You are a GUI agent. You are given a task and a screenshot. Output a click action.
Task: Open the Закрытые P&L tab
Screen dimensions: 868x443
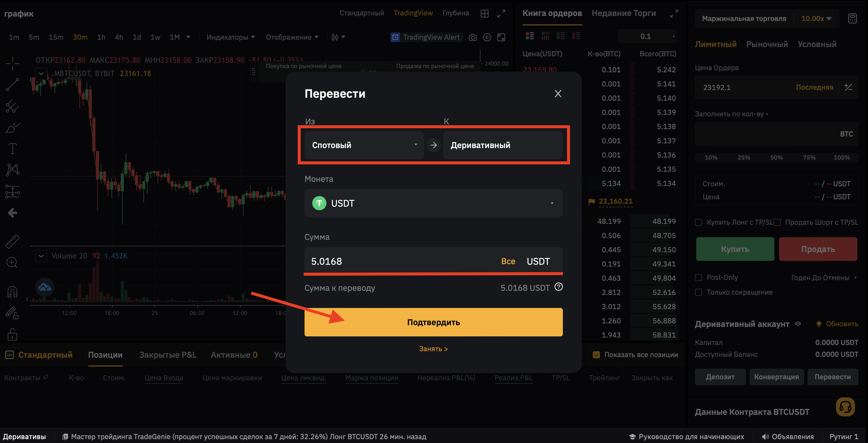(168, 355)
